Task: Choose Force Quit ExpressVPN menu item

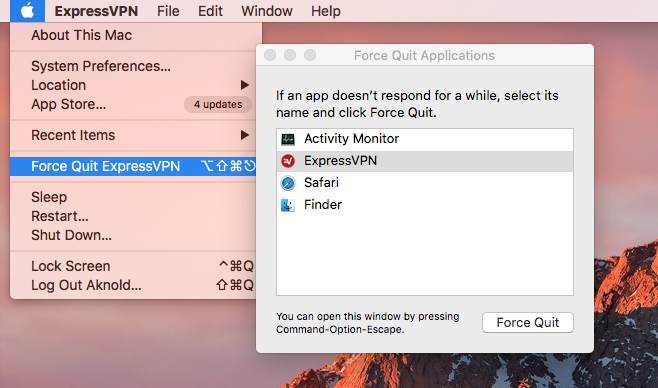Action: [133, 167]
